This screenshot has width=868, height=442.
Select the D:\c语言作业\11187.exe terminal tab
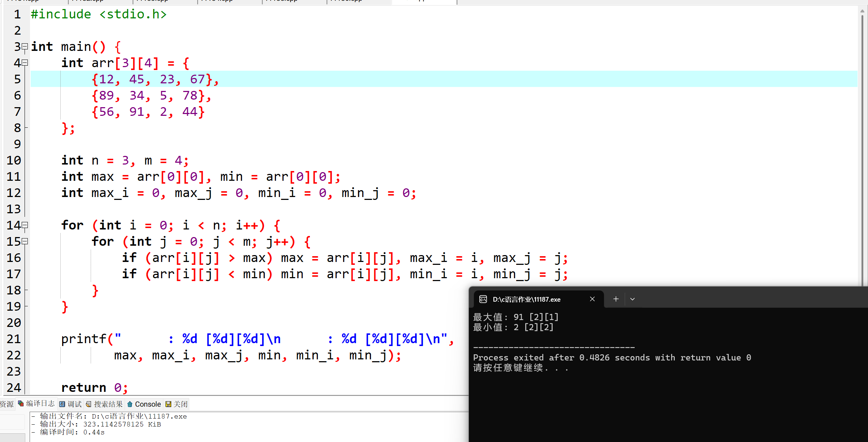[x=526, y=299]
